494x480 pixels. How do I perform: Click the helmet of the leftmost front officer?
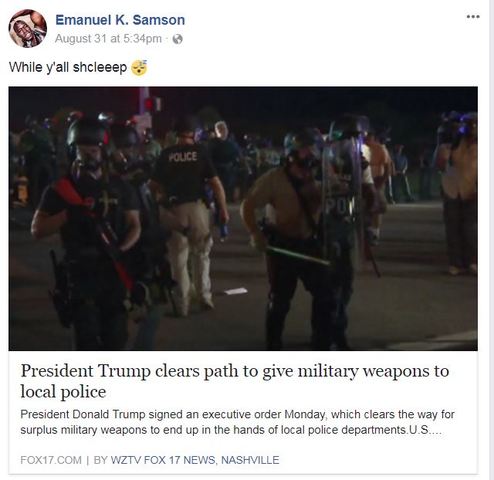click(x=87, y=133)
